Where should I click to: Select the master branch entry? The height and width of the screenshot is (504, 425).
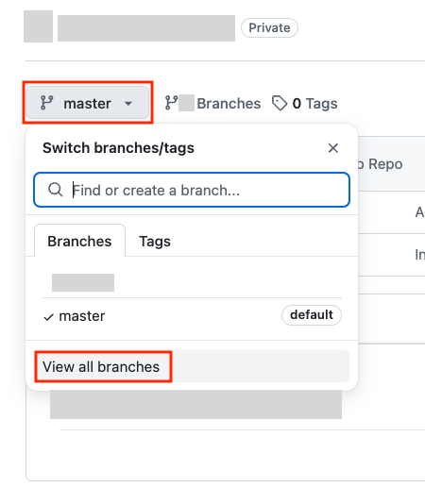click(192, 315)
